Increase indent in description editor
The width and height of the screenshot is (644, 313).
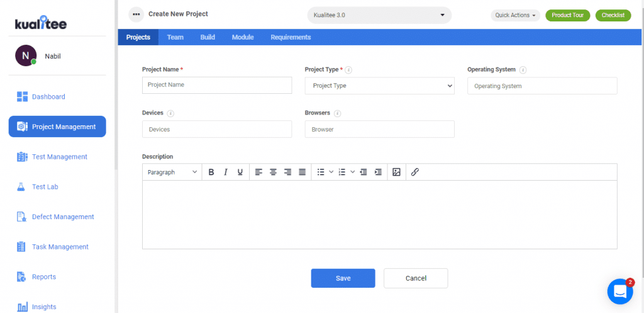click(x=378, y=173)
